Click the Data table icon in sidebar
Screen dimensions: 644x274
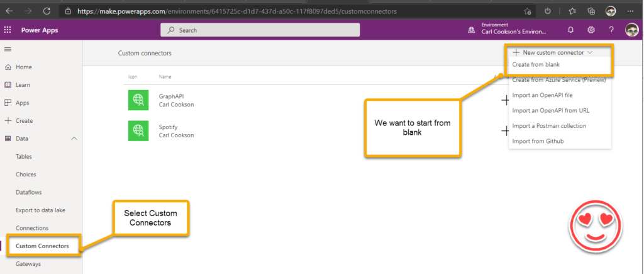point(8,139)
